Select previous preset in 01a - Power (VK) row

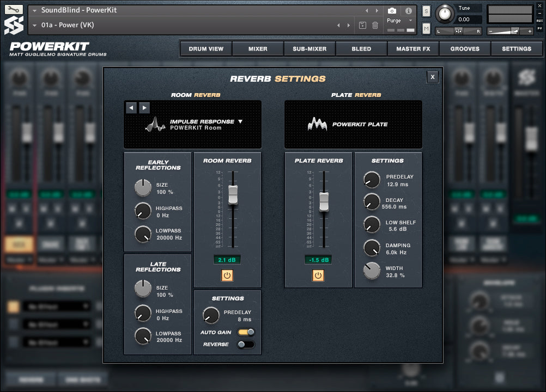(338, 25)
